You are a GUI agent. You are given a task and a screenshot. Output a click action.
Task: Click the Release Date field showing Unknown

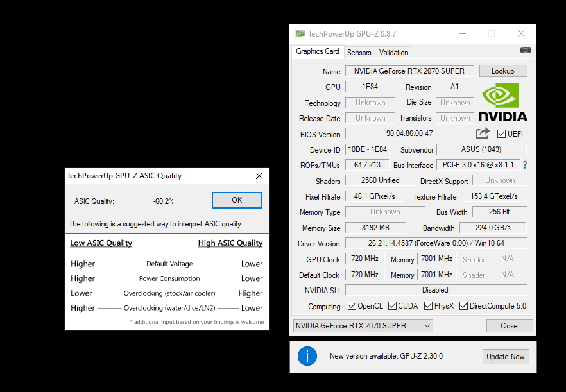click(370, 118)
